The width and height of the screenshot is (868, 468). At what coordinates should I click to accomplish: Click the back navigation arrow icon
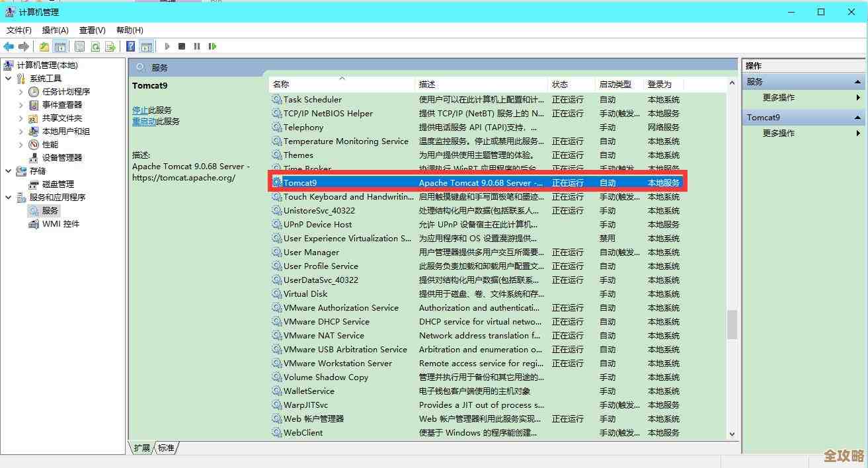click(x=9, y=46)
